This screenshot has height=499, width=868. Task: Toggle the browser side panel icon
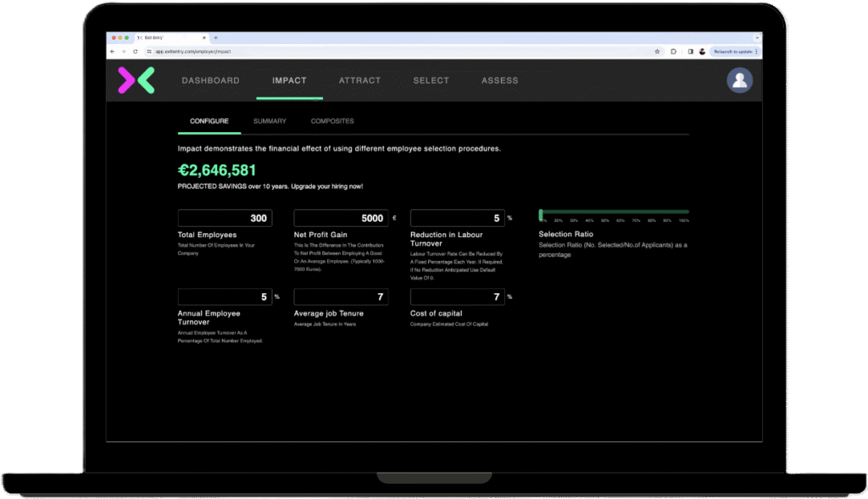tap(690, 52)
